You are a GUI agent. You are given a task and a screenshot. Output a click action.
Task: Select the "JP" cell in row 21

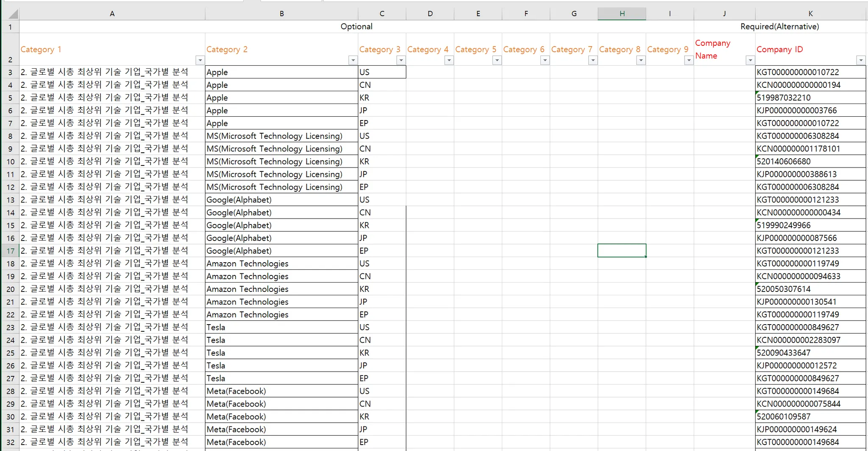click(382, 302)
